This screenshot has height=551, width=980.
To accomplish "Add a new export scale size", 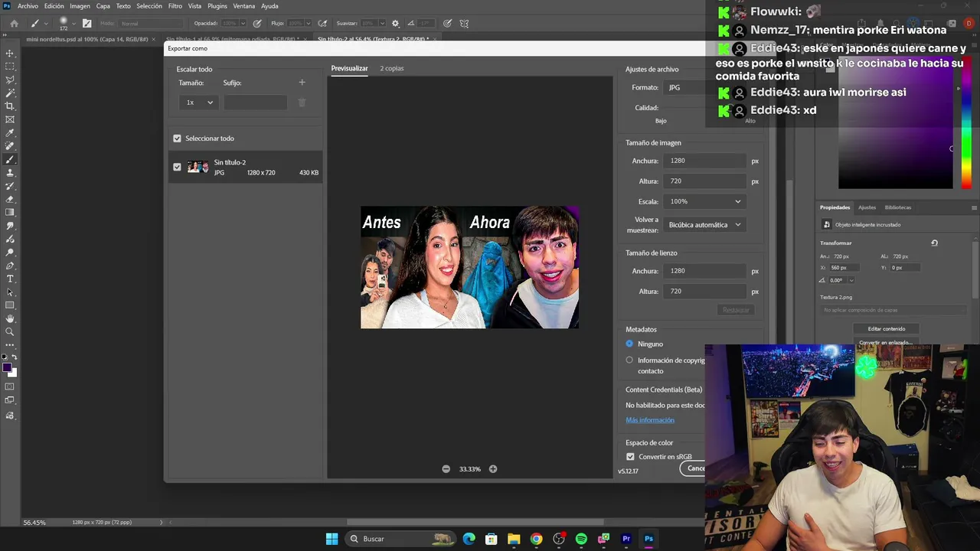I will (x=302, y=83).
